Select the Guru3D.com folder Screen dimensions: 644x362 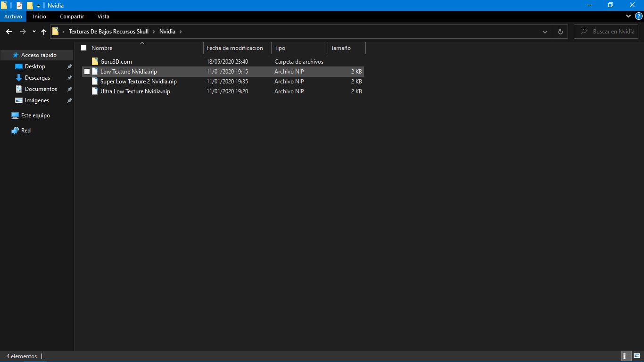click(116, 62)
